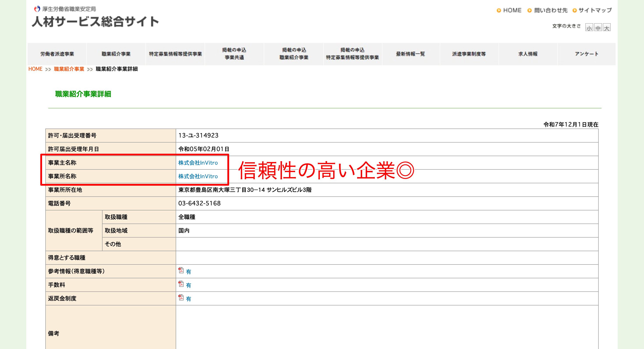Screen dimensions: 644x349
Task: Open 派遣事業制度等 menu
Action: coord(469,54)
